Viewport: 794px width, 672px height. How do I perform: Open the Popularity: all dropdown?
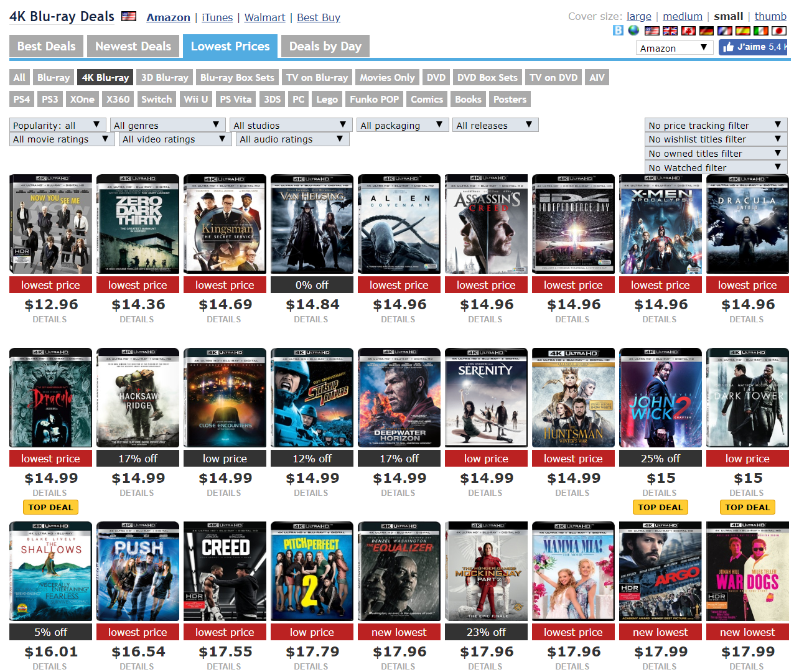pos(58,125)
